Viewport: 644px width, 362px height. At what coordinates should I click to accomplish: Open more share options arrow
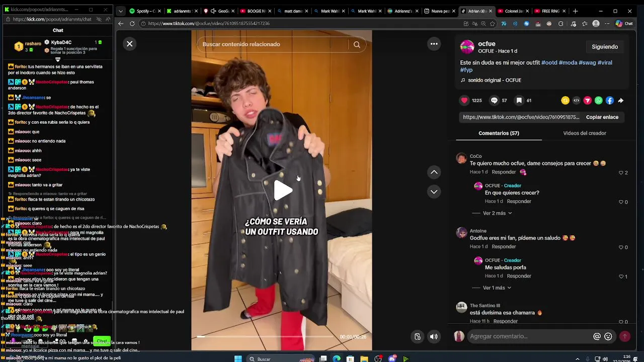(x=620, y=101)
